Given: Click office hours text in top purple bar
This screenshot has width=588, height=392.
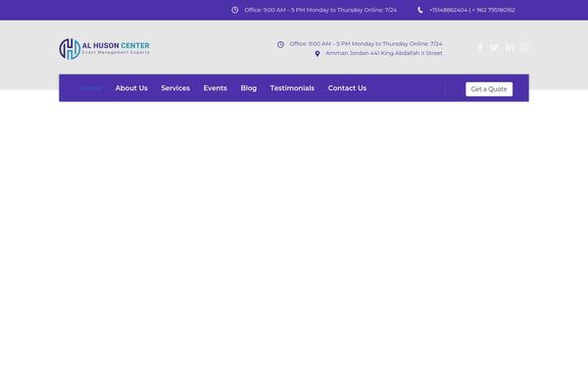Looking at the screenshot, I should (x=320, y=10).
